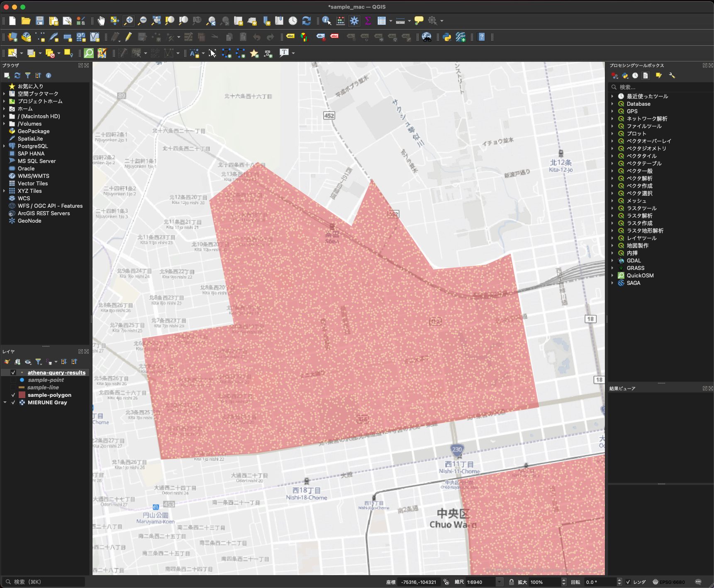Viewport: 714px width, 588px height.
Task: Click Toggle Editing pencil icon
Action: [x=129, y=37]
